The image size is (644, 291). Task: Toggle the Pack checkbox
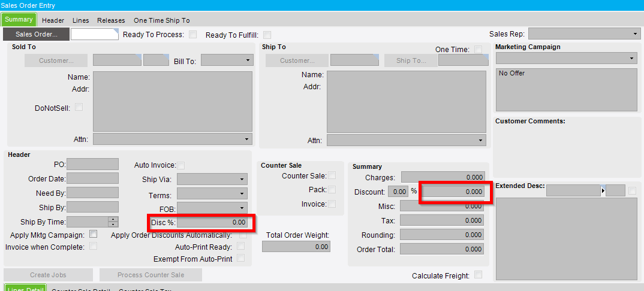click(332, 189)
